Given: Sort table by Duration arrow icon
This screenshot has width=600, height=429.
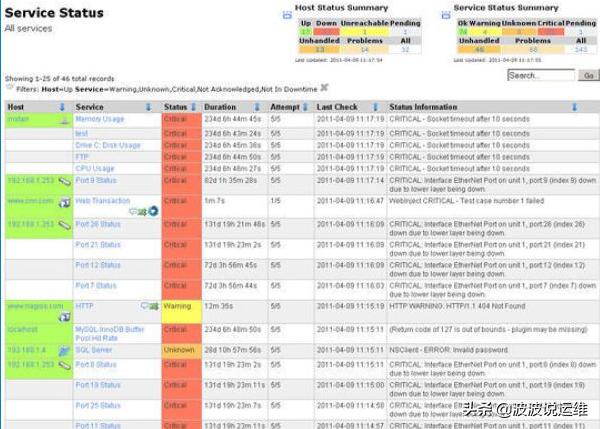Looking at the screenshot, I should 257,107.
